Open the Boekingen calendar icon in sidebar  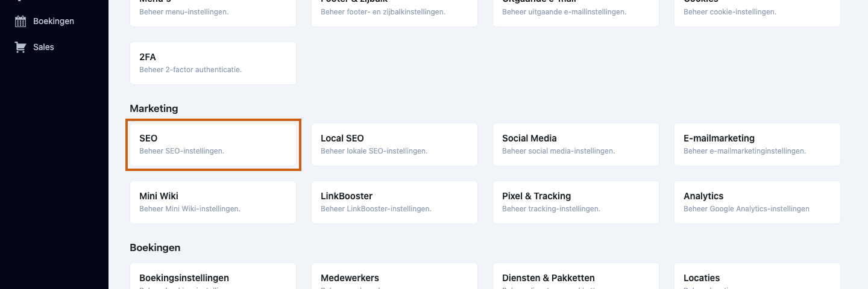pos(20,21)
